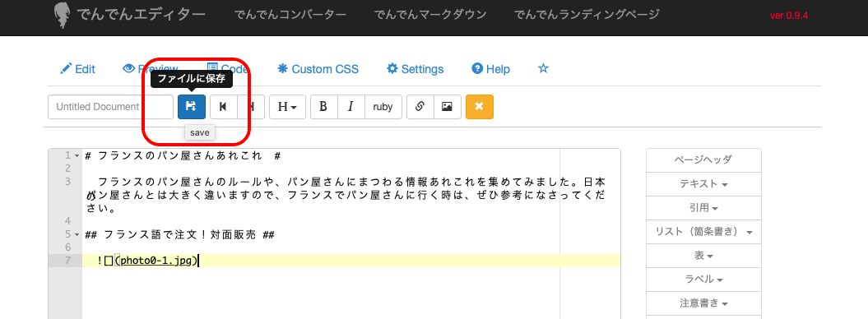Collapse the fold arrow on line 5
Image resolution: width=868 pixels, height=319 pixels.
pos(77,234)
